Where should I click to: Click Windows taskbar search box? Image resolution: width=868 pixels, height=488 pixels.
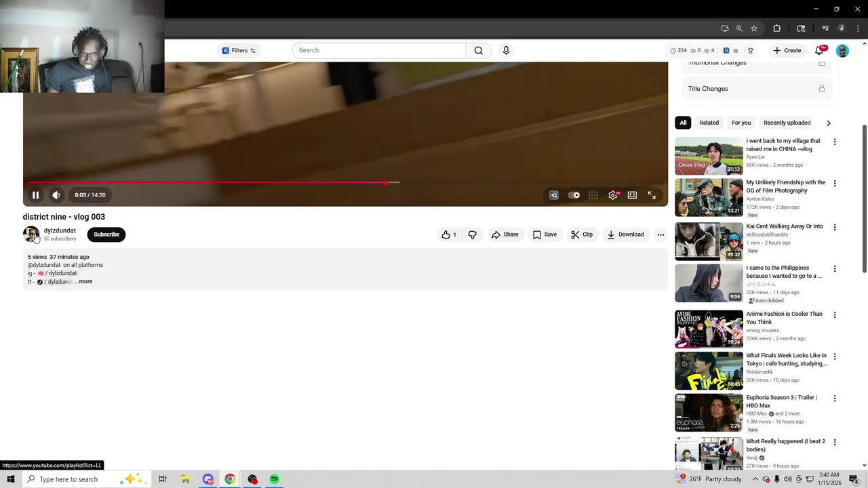point(85,479)
